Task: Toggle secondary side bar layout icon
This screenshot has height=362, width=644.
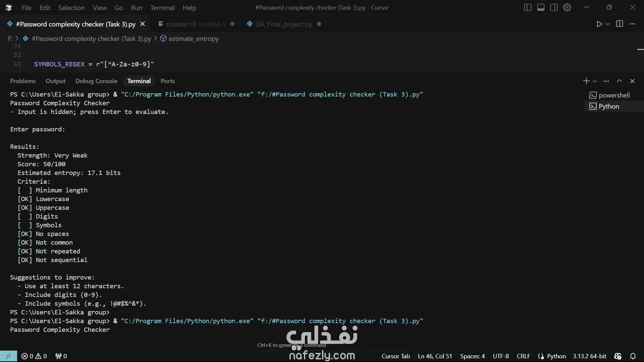Action: point(554,7)
